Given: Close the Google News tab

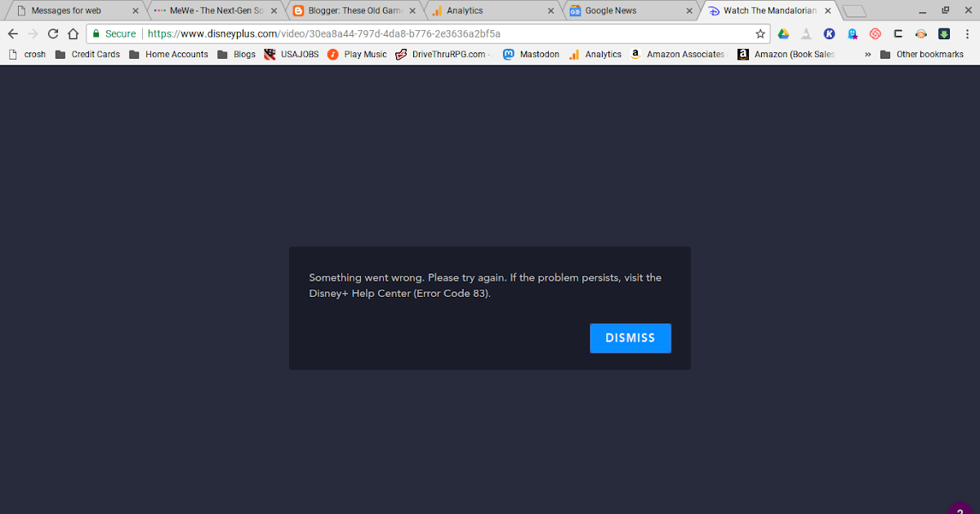Looking at the screenshot, I should (690, 11).
